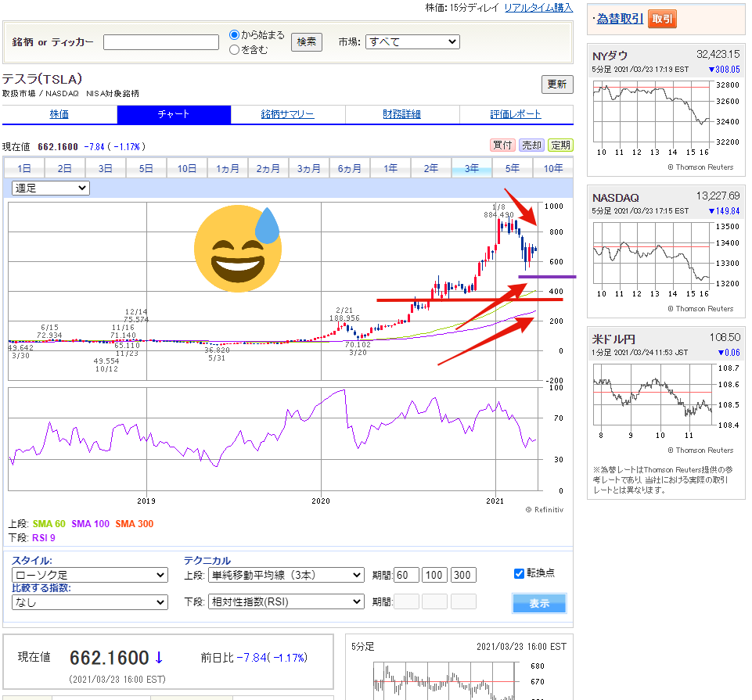Viewport: 752px width, 700px height.
Task: Open the 下段 dropdown showing 相対性指数(RSI)
Action: coord(286,601)
